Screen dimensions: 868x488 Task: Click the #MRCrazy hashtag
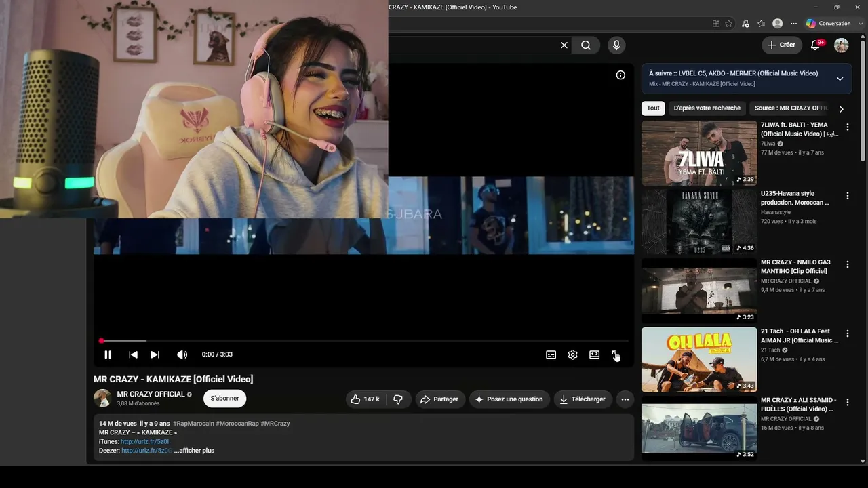point(275,424)
